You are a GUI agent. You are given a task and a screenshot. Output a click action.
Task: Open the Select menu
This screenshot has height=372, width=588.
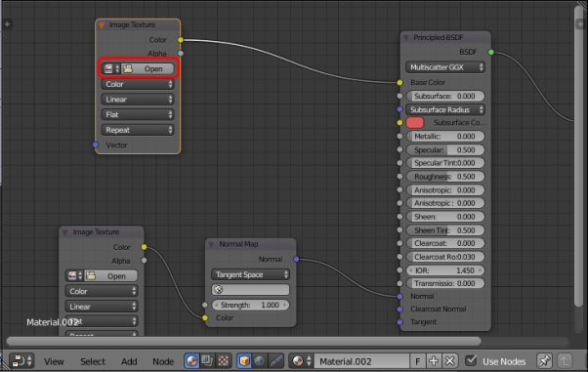[x=93, y=361]
